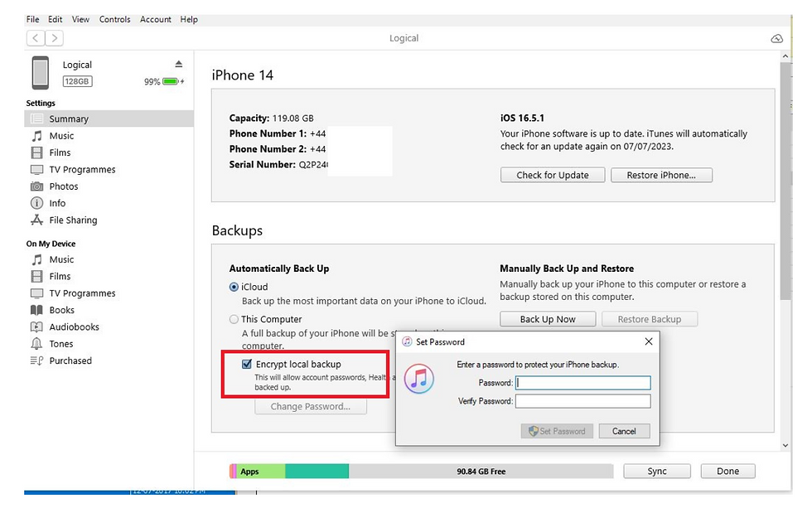
Task: Click Set Password button in dialog
Action: [557, 431]
